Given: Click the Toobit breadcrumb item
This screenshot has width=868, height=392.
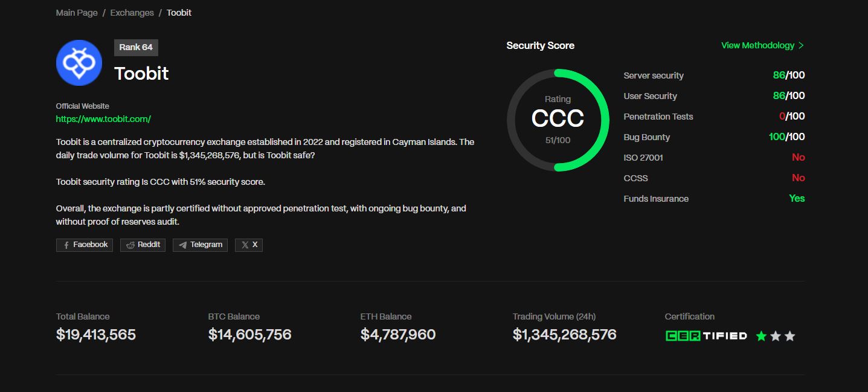Looking at the screenshot, I should point(179,13).
